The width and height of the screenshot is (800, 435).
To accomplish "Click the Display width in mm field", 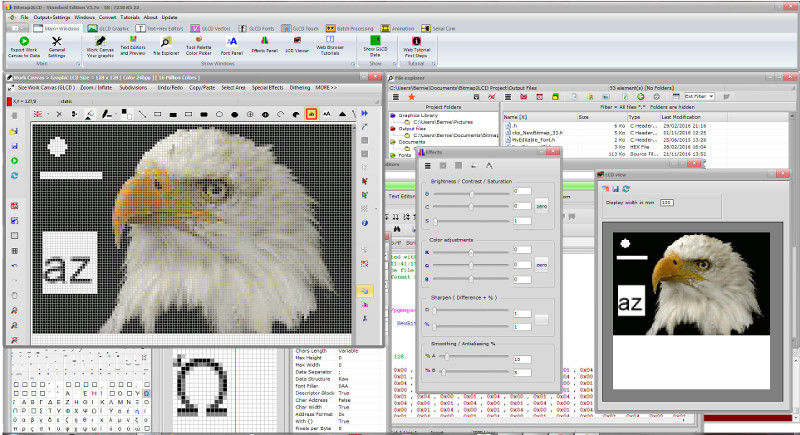I will coord(666,202).
